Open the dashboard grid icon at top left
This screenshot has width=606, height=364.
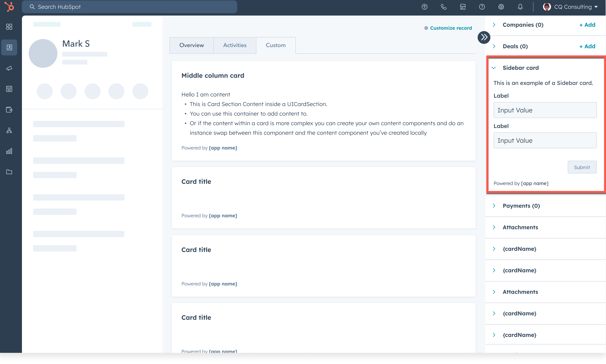(9, 27)
